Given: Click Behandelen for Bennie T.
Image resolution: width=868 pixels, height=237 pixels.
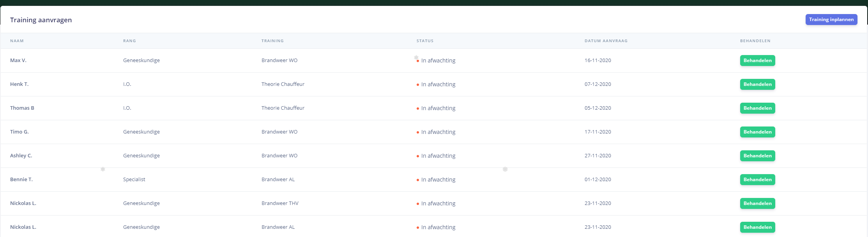Looking at the screenshot, I should click(x=757, y=180).
